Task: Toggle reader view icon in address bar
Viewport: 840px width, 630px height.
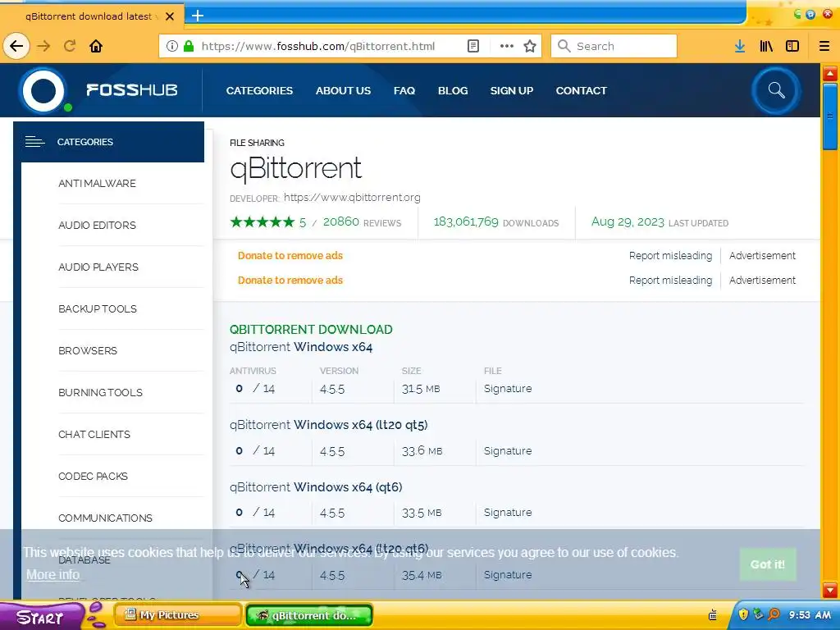Action: click(x=473, y=46)
